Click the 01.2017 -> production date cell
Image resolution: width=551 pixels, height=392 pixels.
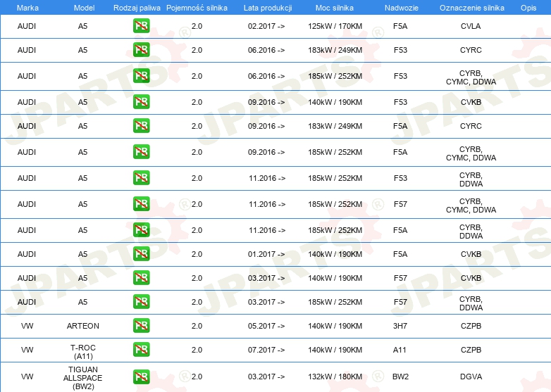click(266, 254)
